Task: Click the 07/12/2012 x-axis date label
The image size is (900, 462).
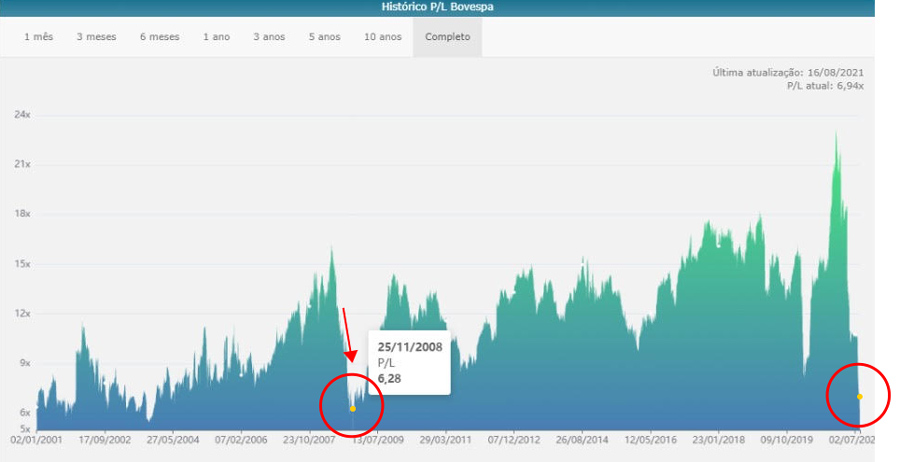Action: point(513,438)
